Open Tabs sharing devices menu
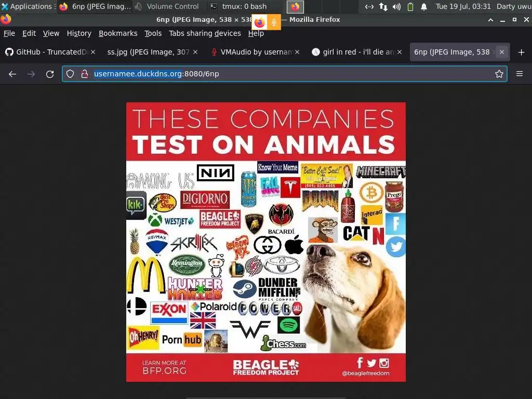This screenshot has width=532, height=399. [x=205, y=33]
